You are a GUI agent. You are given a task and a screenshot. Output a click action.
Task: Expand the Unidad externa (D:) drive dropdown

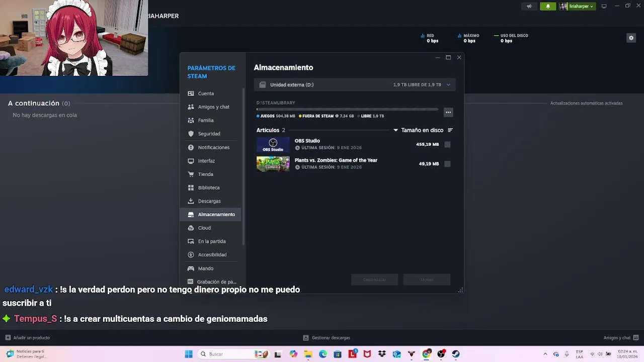pyautogui.click(x=355, y=84)
